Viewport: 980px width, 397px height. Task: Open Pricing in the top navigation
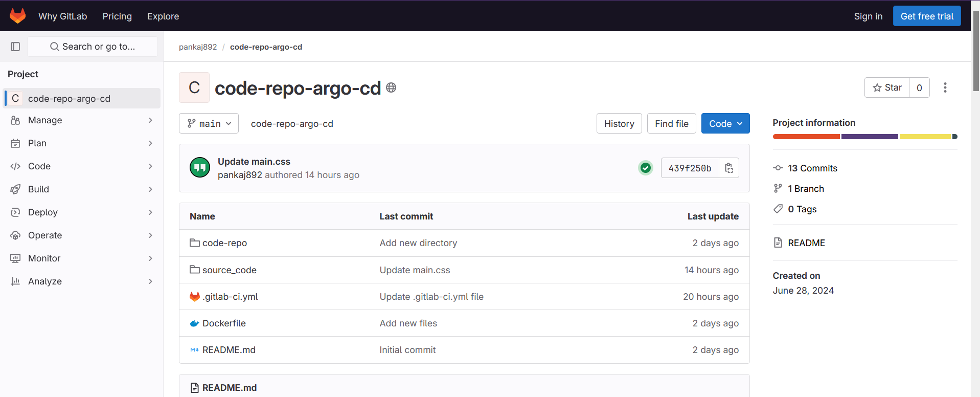click(x=117, y=16)
